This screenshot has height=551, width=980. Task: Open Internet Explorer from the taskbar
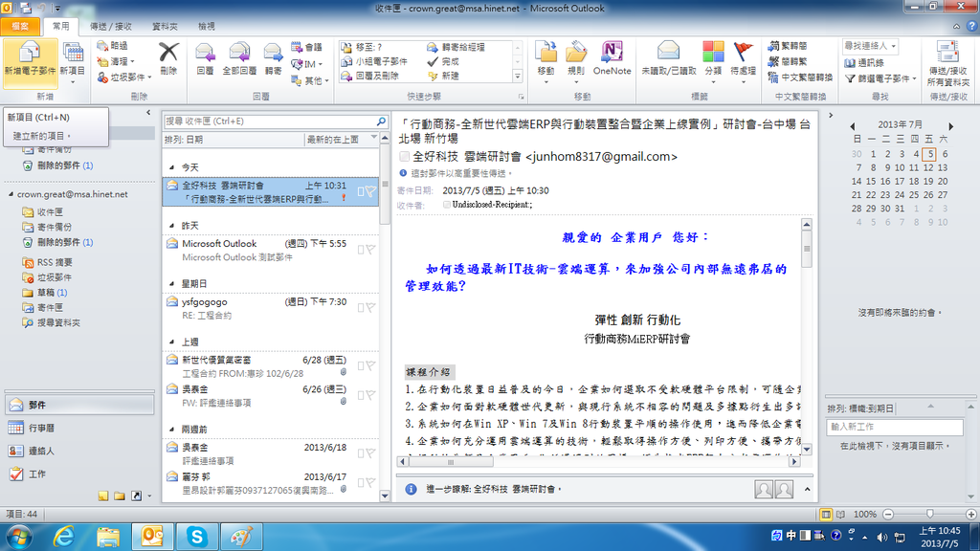(64, 537)
